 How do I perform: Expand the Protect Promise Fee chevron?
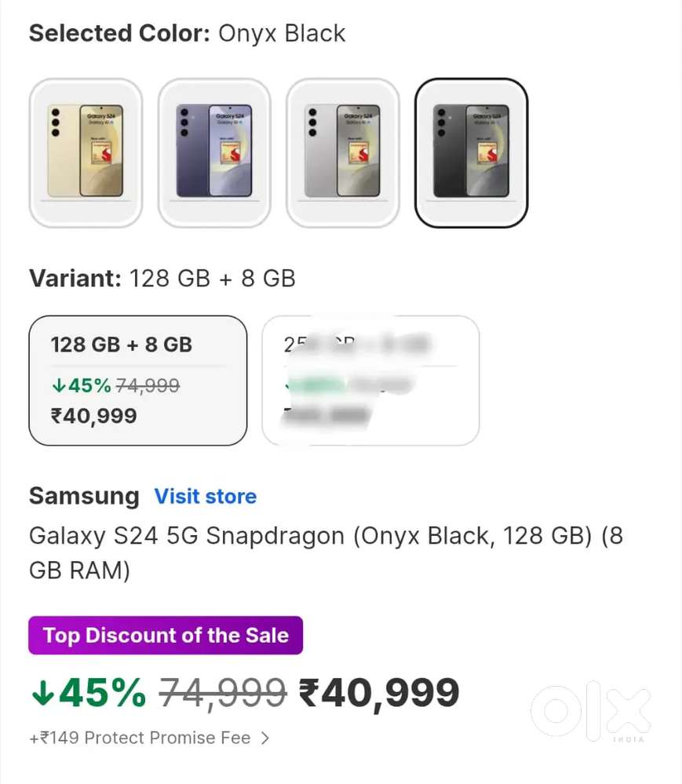pyautogui.click(x=265, y=738)
